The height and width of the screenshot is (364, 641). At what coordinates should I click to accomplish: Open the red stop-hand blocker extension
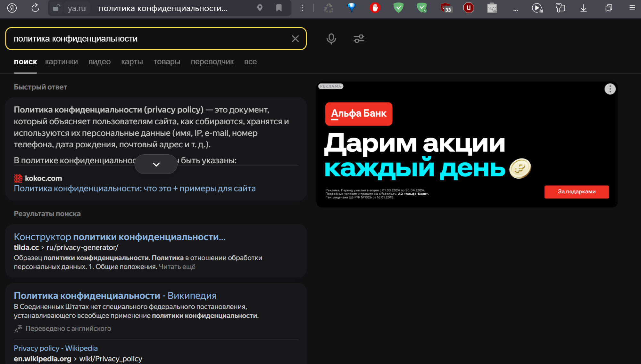coord(375,8)
